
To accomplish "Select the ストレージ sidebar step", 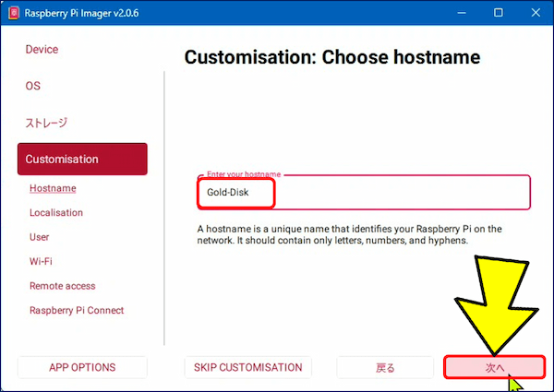I will (46, 123).
